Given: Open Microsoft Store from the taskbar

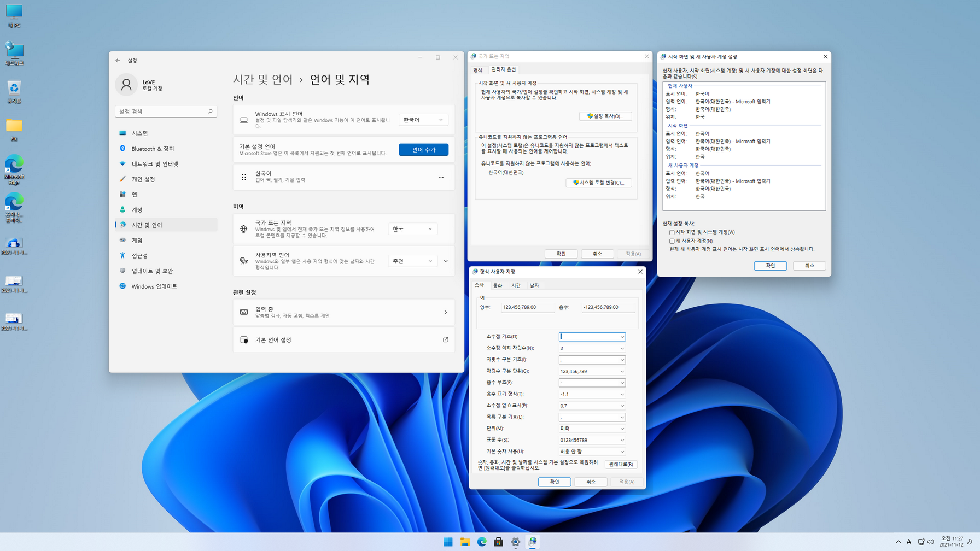Looking at the screenshot, I should point(499,542).
